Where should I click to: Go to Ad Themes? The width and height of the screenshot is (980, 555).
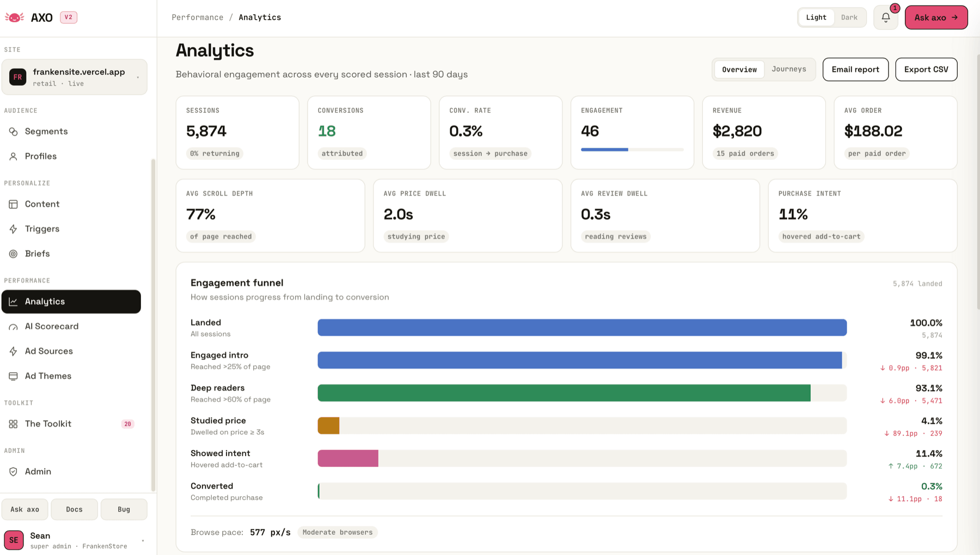pos(71,376)
